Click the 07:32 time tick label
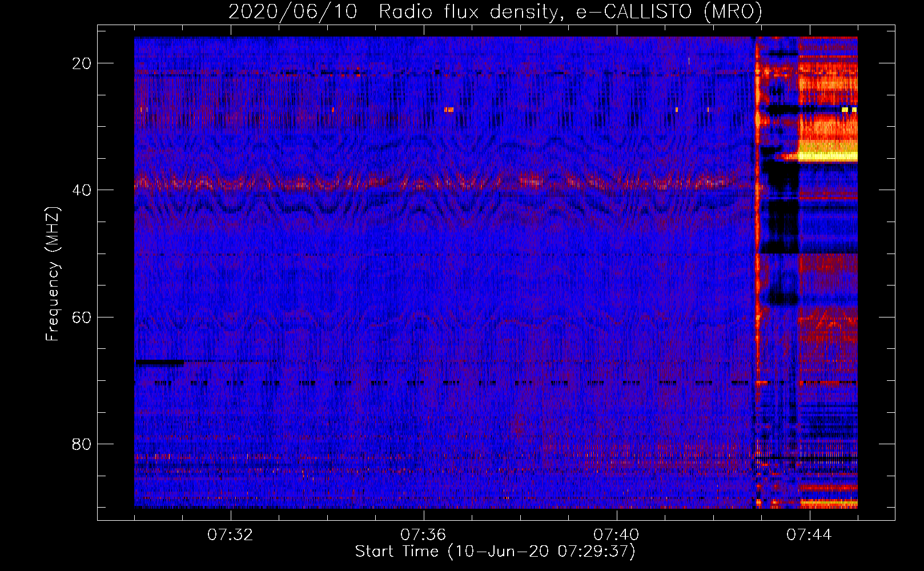The width and height of the screenshot is (924, 571). click(x=230, y=535)
